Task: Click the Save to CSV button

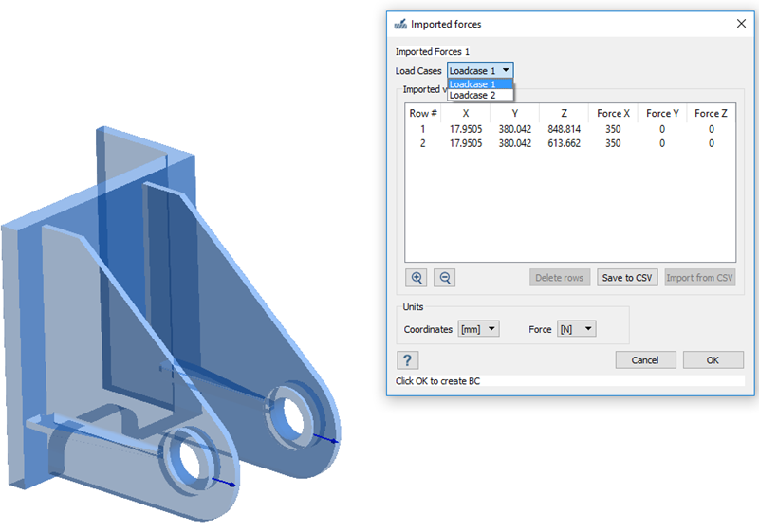Action: tap(627, 278)
